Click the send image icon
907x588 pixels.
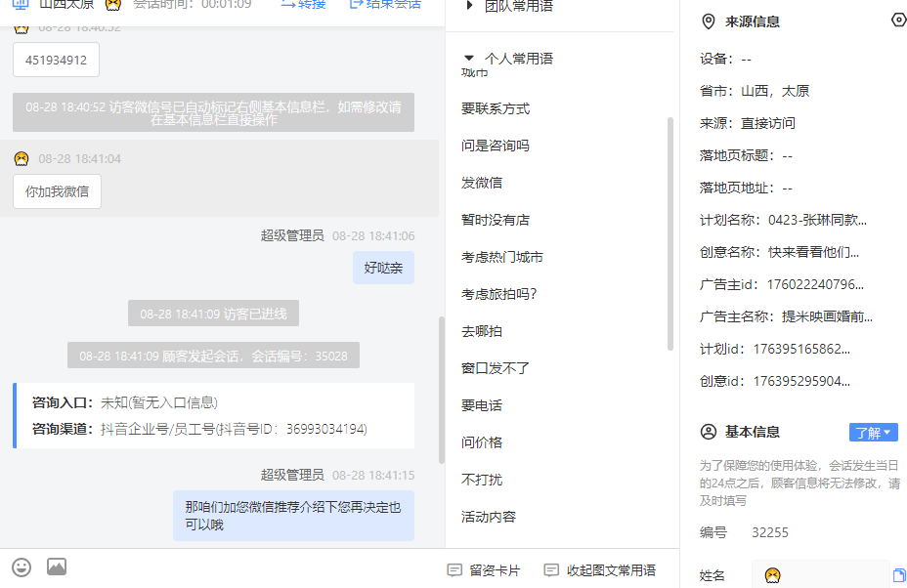pos(57,567)
